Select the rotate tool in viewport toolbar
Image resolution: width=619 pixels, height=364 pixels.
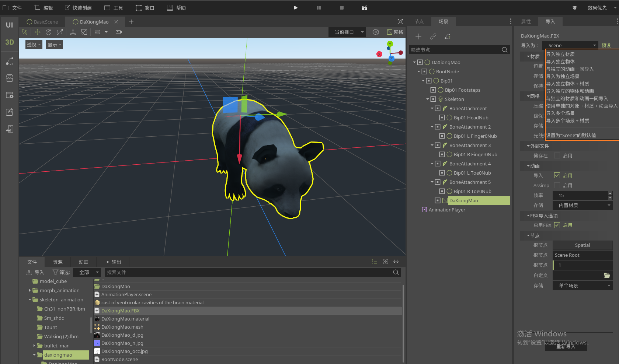click(48, 32)
